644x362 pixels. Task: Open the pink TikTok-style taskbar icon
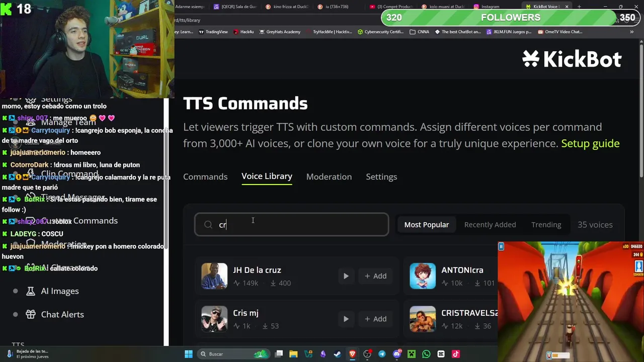(x=456, y=354)
